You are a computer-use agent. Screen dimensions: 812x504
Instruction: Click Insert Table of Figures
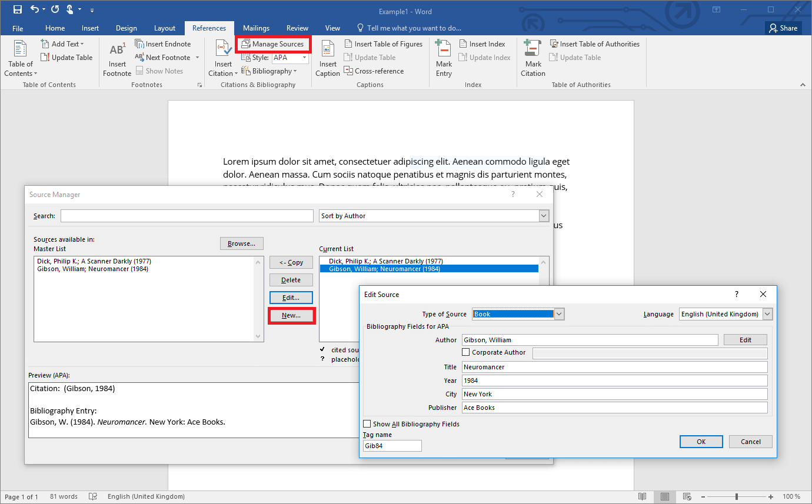coord(383,44)
